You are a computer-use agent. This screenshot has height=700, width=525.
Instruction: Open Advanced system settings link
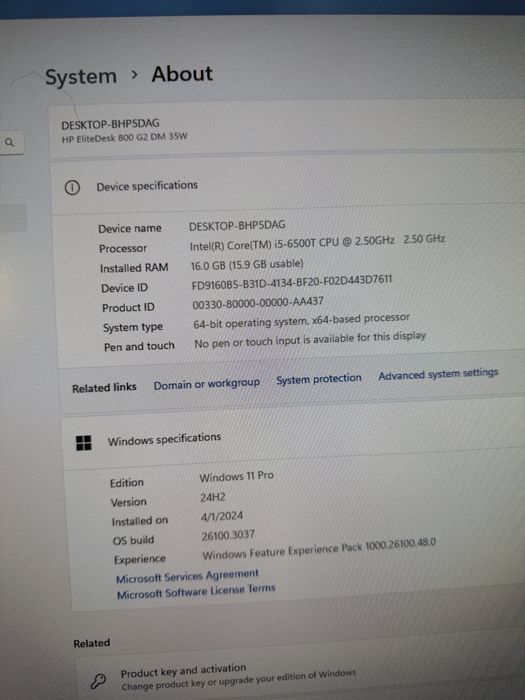438,374
